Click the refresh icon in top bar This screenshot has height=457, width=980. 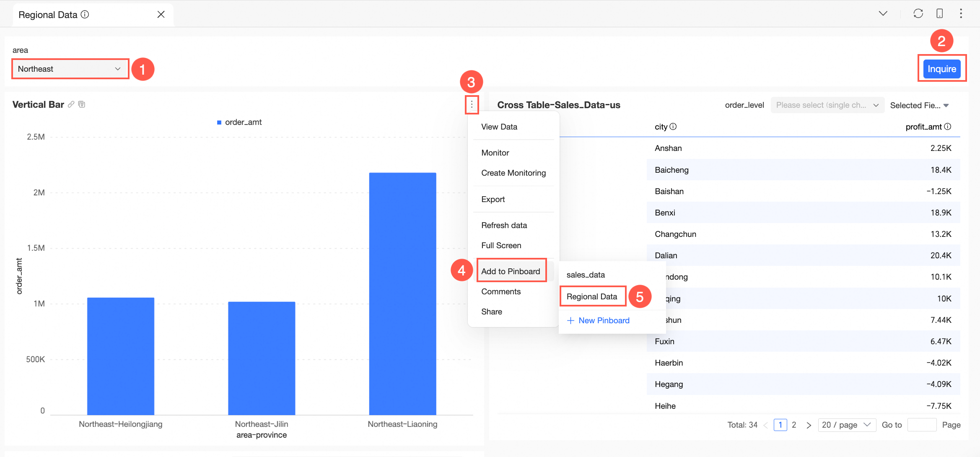tap(918, 13)
